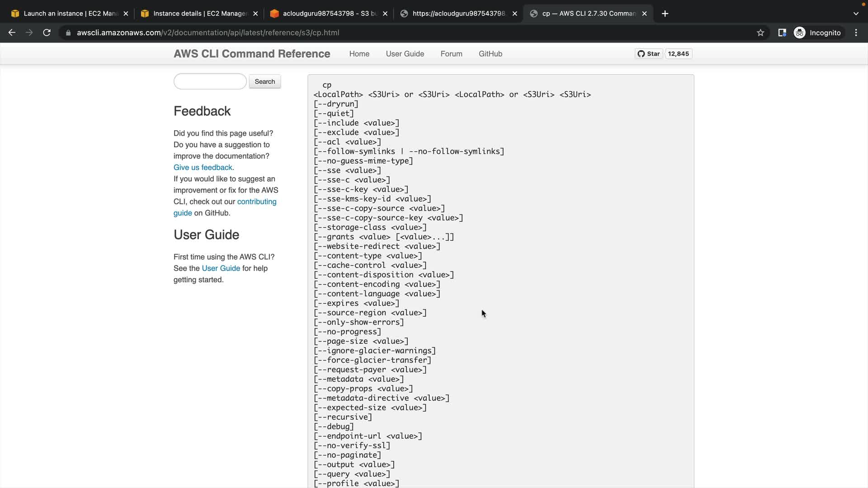868x488 pixels.
Task: Click the browser back arrow
Action: click(x=12, y=33)
